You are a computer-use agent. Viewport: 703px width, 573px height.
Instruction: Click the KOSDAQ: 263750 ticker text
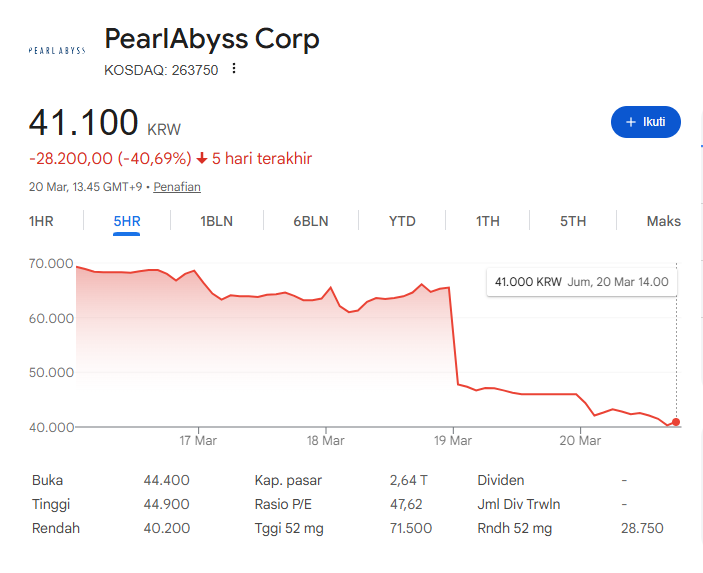pyautogui.click(x=161, y=70)
